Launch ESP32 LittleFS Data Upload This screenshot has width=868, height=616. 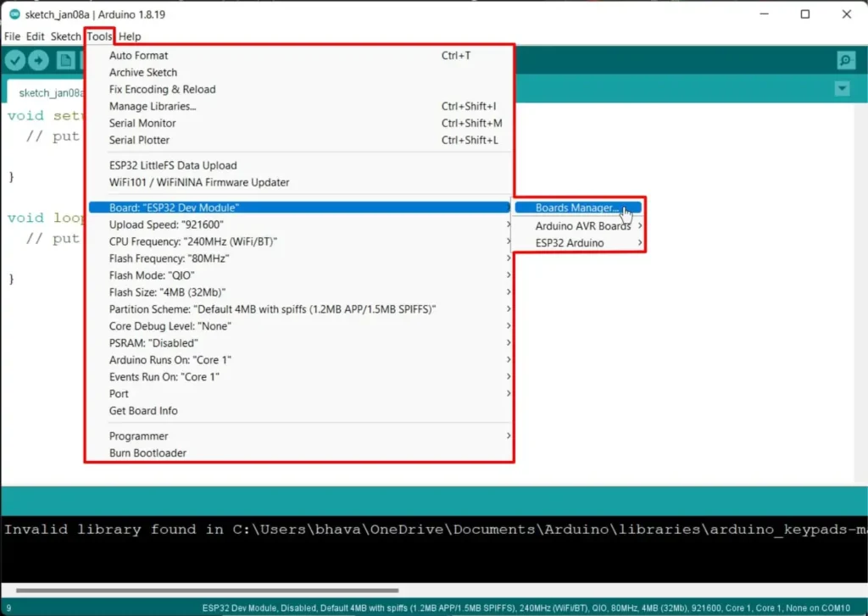tap(173, 166)
